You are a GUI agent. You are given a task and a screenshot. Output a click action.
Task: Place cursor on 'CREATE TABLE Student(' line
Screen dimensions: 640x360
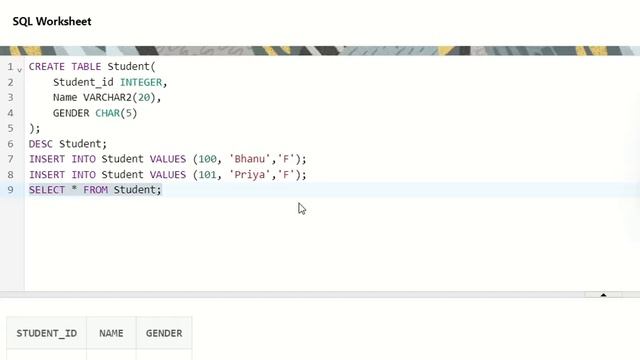click(x=92, y=67)
